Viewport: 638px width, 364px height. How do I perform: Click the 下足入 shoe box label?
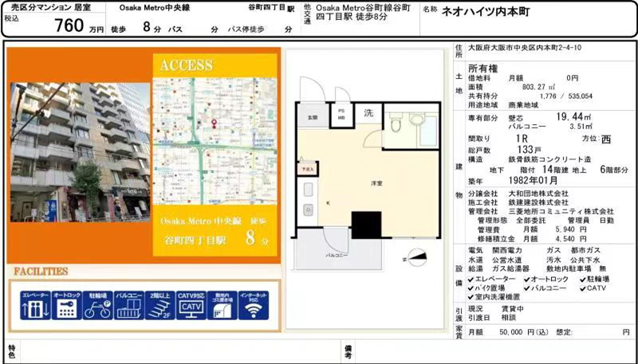[306, 169]
